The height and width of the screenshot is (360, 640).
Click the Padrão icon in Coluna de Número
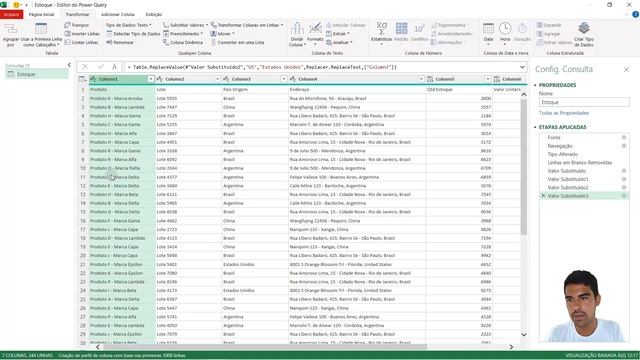click(401, 29)
